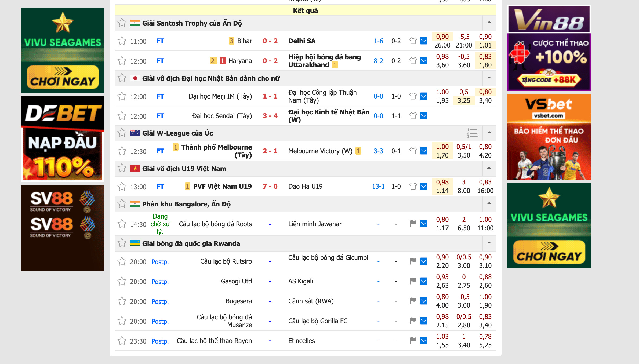The width and height of the screenshot is (639, 364).
Task: Collapse Giải Santosh Trophy của Ấn Độ section
Action: click(x=489, y=23)
